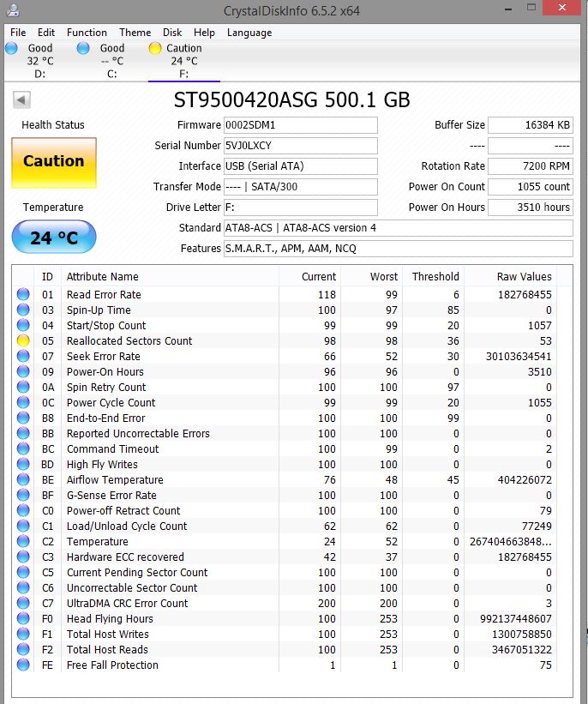
Task: Click status orb of Command Timeout row
Action: pos(23,448)
